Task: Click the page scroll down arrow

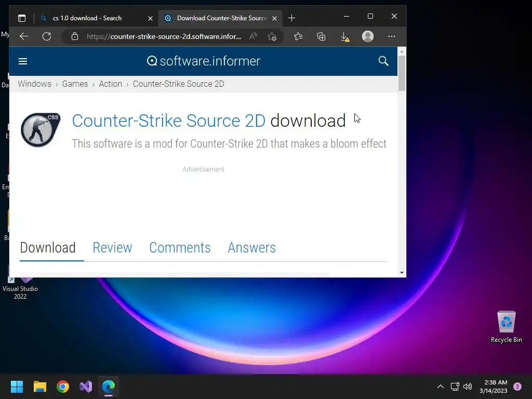Action: click(402, 273)
